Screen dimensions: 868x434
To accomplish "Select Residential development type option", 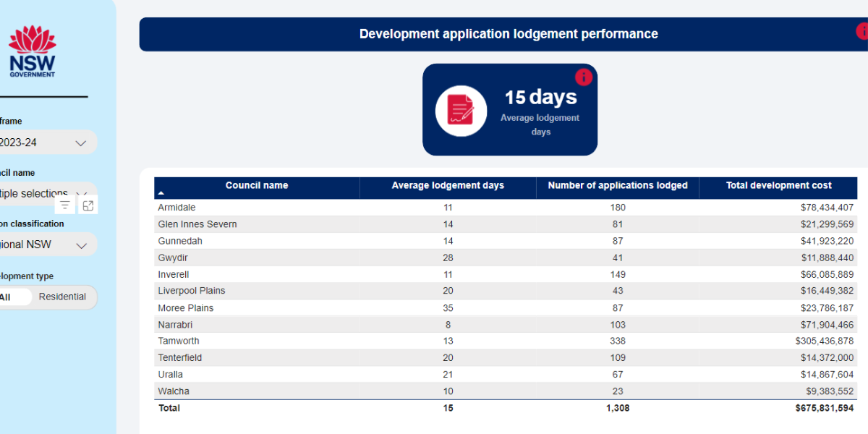I will pos(62,297).
